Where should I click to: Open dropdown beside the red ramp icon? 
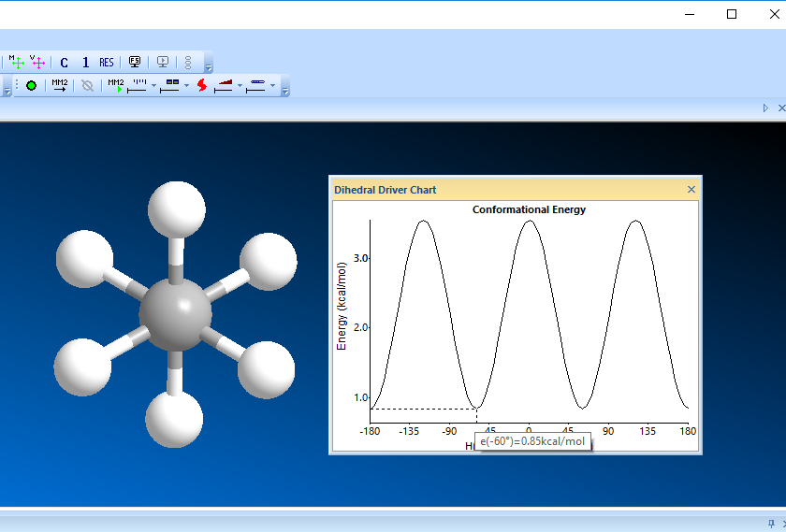(x=240, y=86)
